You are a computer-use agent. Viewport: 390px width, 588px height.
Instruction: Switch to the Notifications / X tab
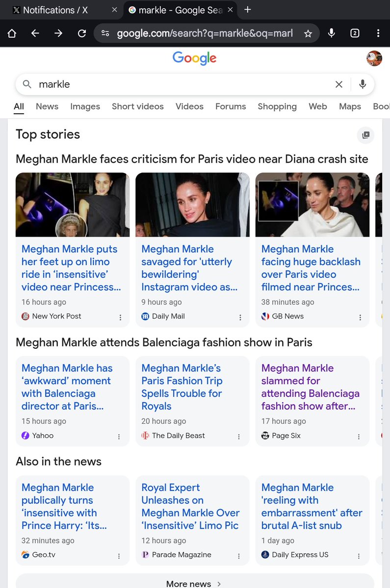tap(55, 10)
